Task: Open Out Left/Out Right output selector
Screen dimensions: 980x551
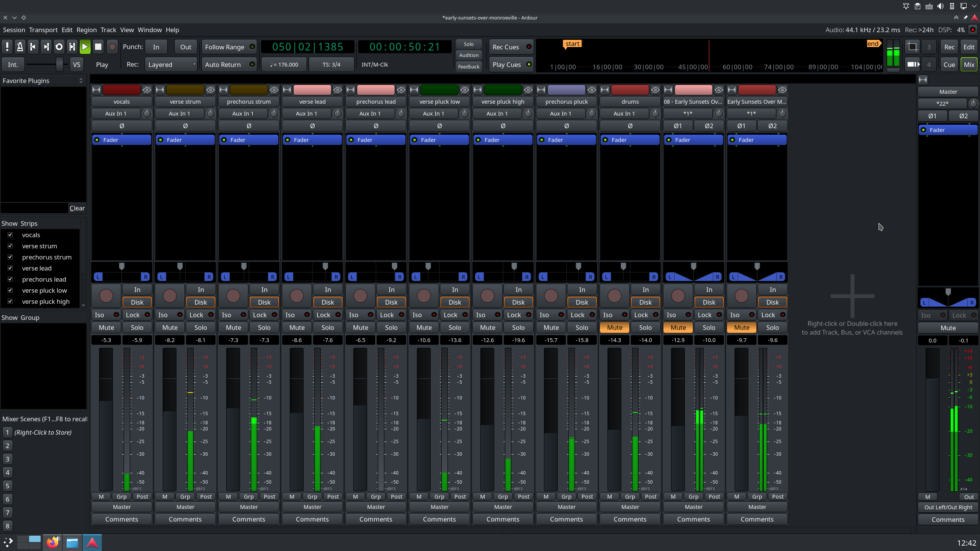Action: 948,507
